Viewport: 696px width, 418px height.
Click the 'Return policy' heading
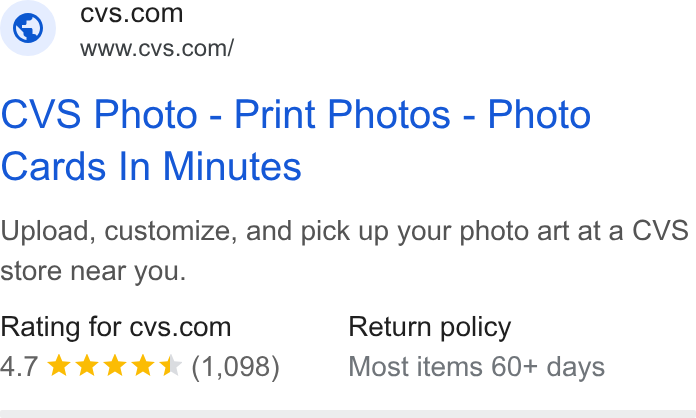point(430,328)
